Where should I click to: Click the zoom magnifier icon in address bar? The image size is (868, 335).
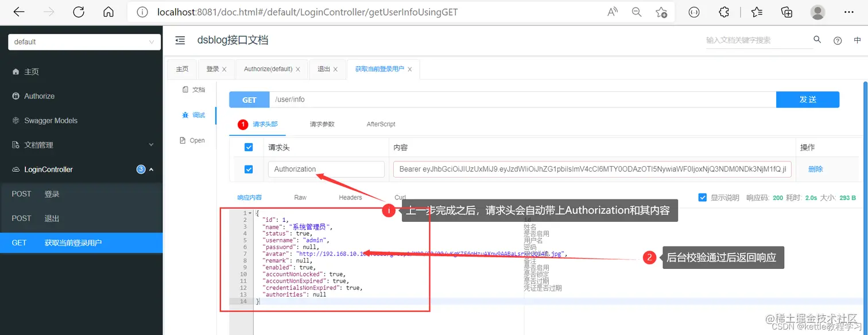coord(637,11)
